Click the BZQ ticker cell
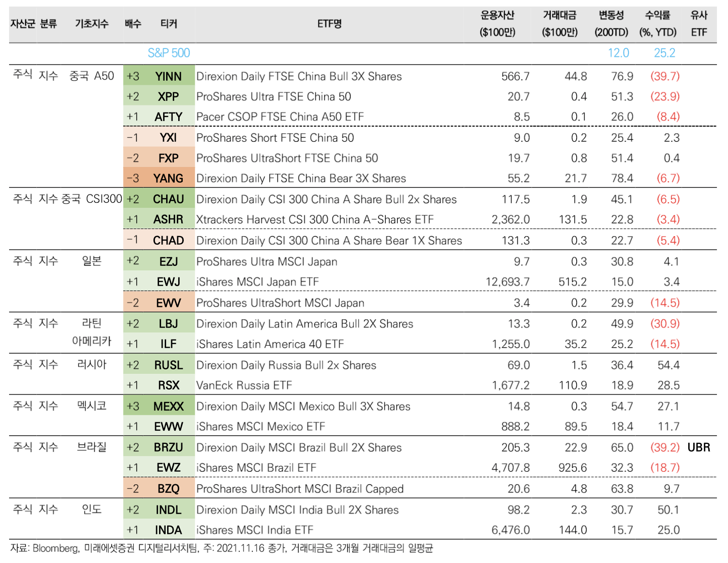Screen dimensions: 728x563 click(x=169, y=489)
